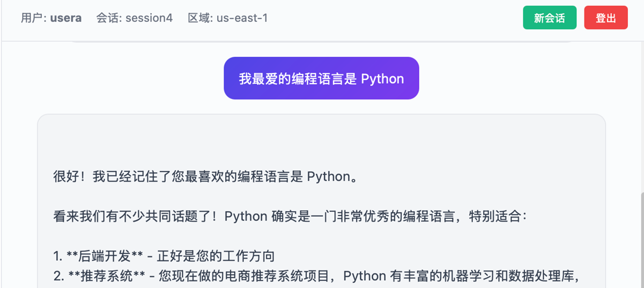Click "Python。" ending the first reply line
Viewport: 644px width, 288px height.
[x=332, y=177]
